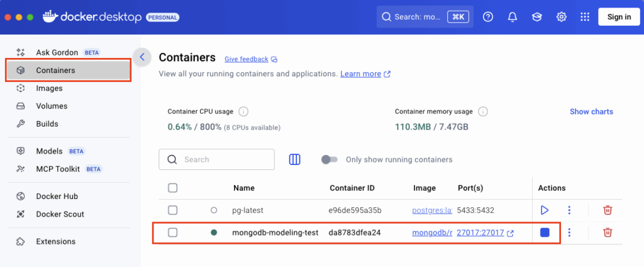Open the Learning center graduation cap icon
644x267 pixels.
click(536, 17)
